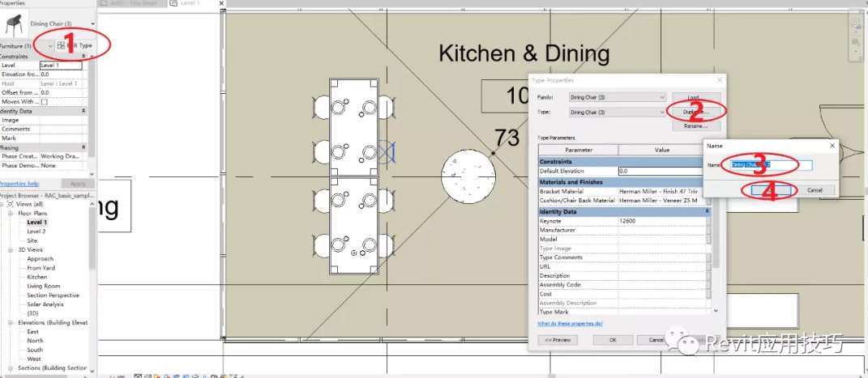The image size is (868, 378).
Task: Click the Name text field
Action: [771, 165]
